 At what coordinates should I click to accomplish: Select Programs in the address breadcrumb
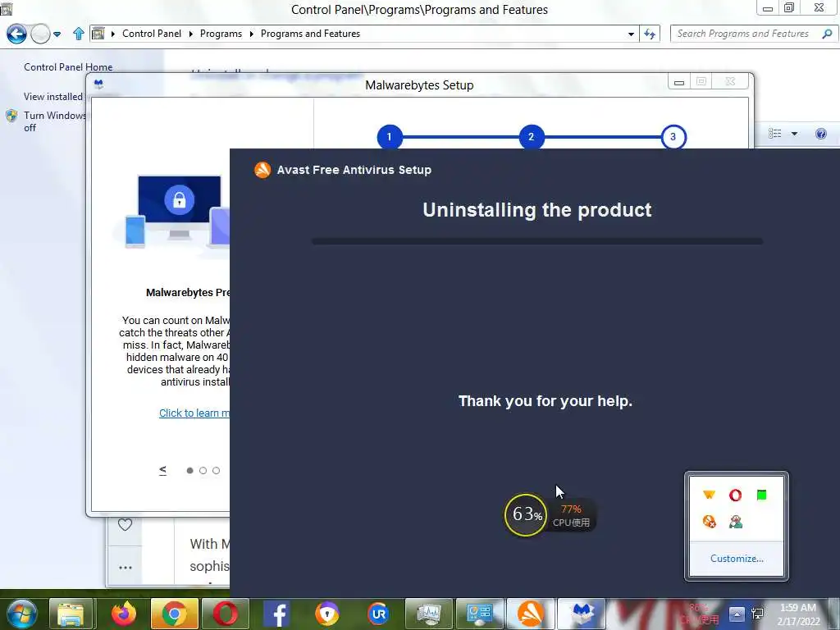pos(221,33)
